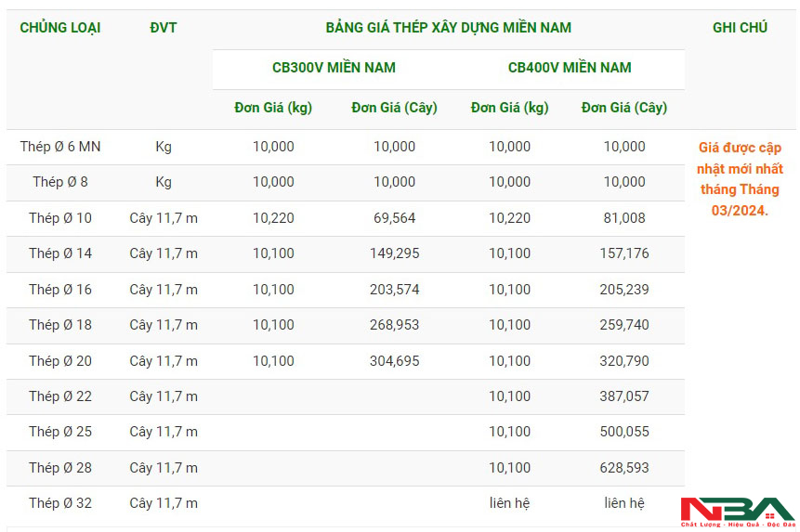Click the 500,055 price cell
The width and height of the screenshot is (800, 532).
[x=624, y=432]
